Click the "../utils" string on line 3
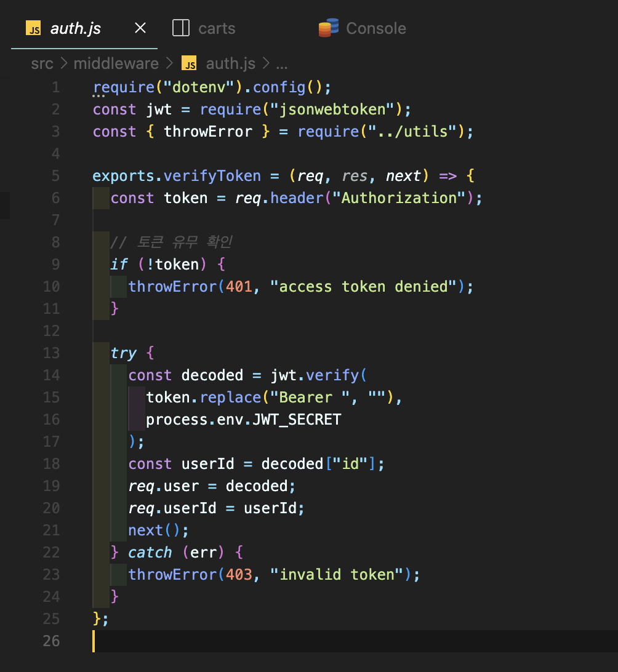This screenshot has height=672, width=618. point(412,132)
